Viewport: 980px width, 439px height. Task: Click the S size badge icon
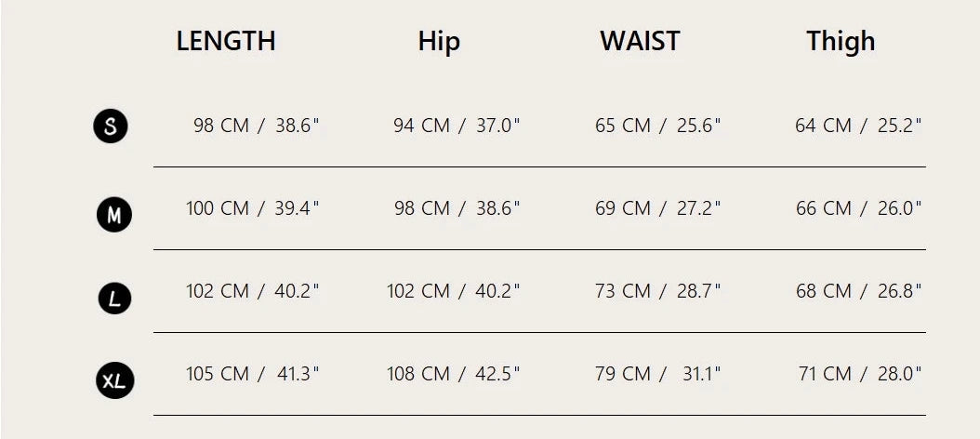(111, 126)
